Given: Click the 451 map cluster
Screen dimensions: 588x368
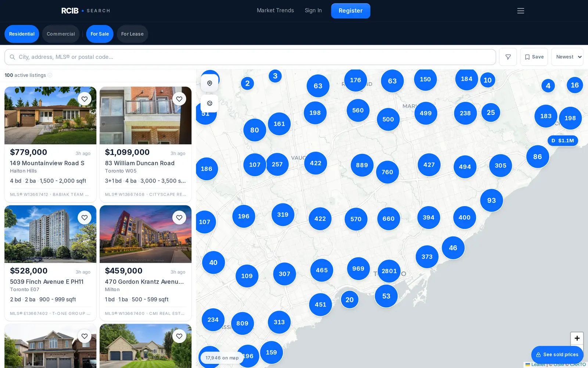Looking at the screenshot, I should pos(320,305).
